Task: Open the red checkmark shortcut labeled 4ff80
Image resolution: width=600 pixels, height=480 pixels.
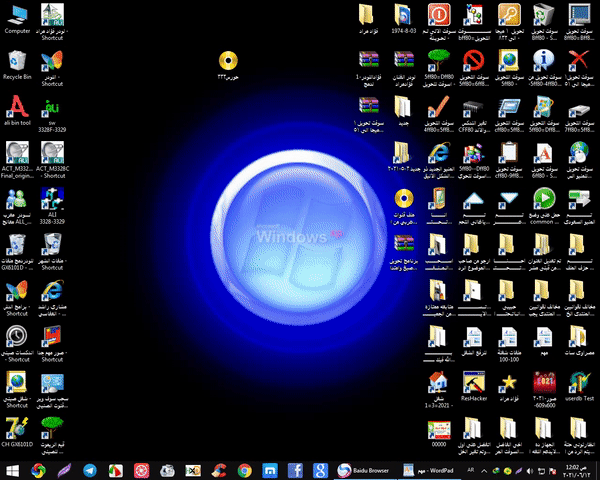Action: click(439, 114)
